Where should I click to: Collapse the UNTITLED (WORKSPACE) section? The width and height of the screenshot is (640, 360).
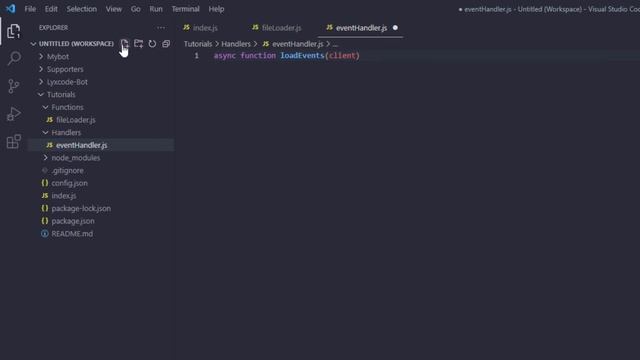point(33,44)
